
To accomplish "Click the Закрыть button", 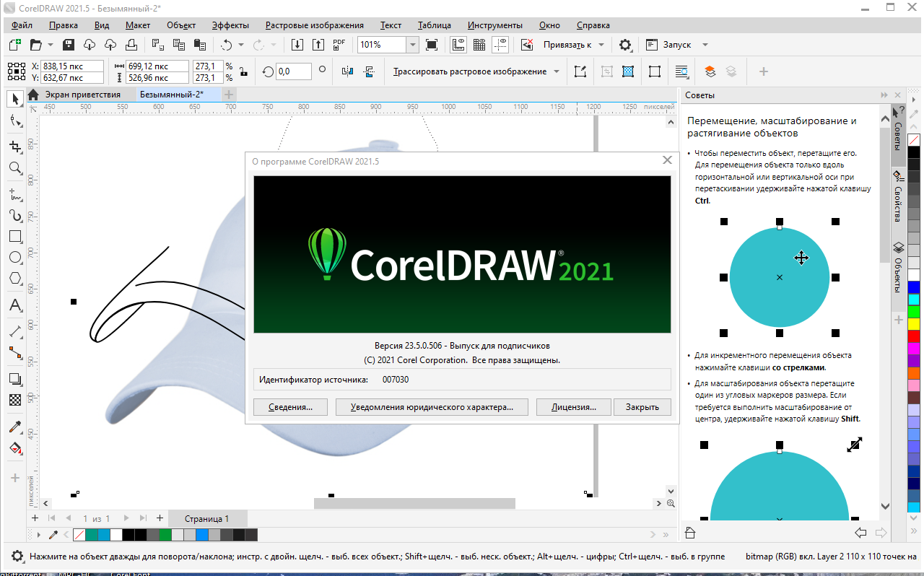I will [x=642, y=407].
